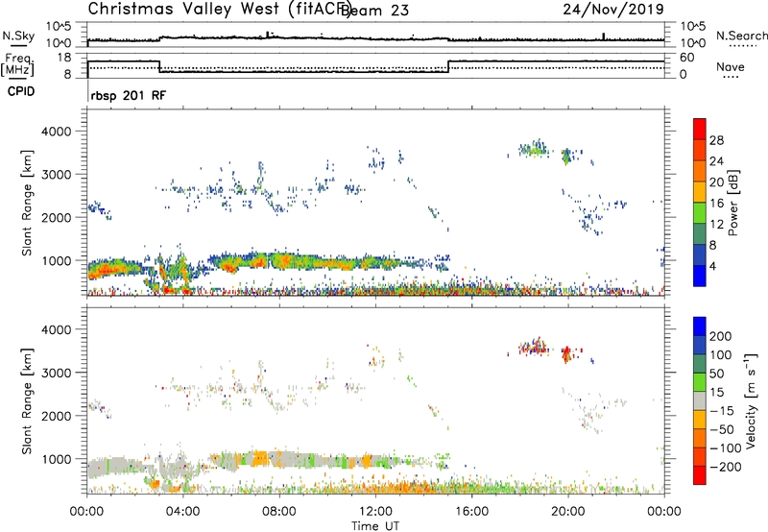
Task: Select the '60' tick on Nave axis
Action: pos(687,58)
